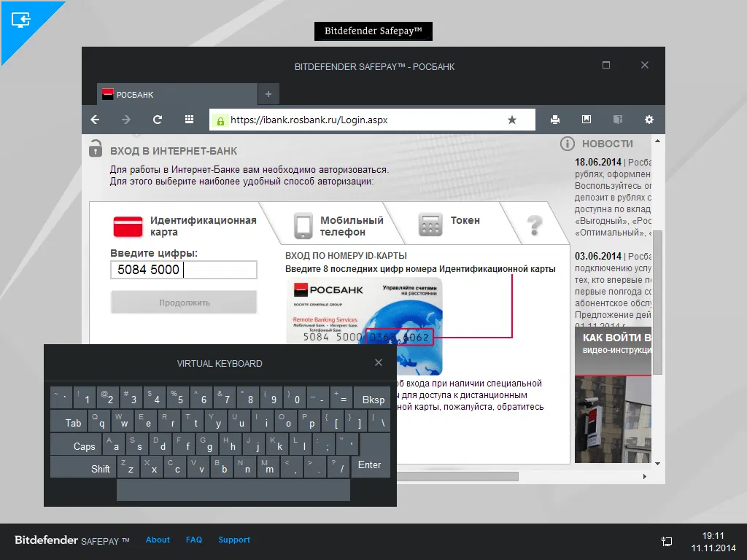Open the Support link
The width and height of the screenshot is (747, 560).
[234, 540]
